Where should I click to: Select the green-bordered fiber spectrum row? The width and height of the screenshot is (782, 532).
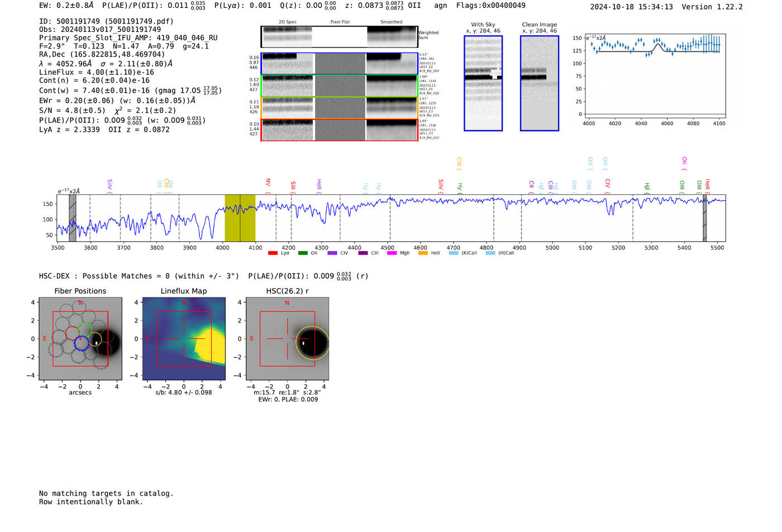pyautogui.click(x=339, y=86)
